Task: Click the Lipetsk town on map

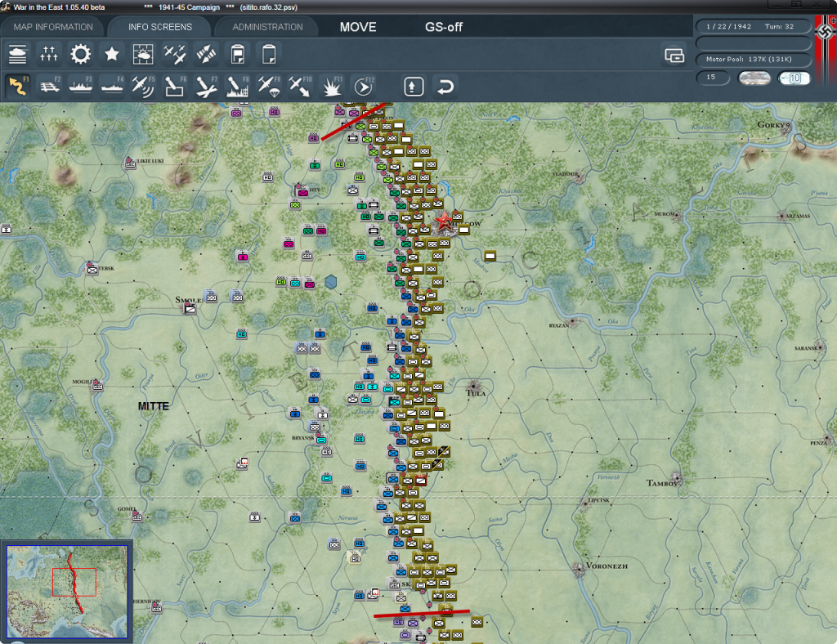Action: (585, 503)
